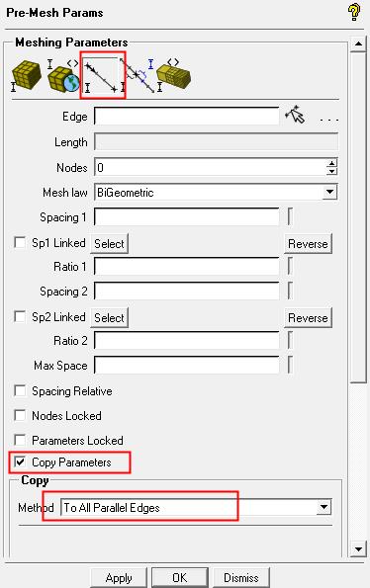Click the scrollbar down arrow
This screenshot has width=370, height=588.
(x=358, y=549)
